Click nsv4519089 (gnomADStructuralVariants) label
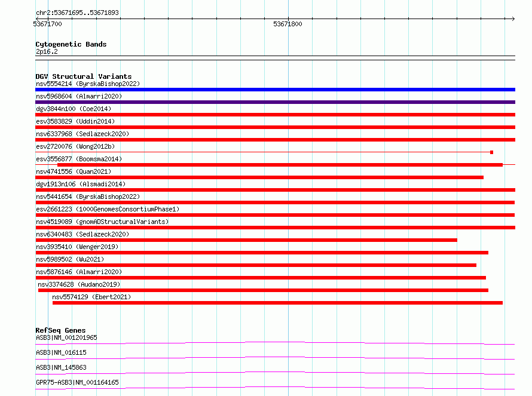The width and height of the screenshot is (532, 396). [x=102, y=222]
